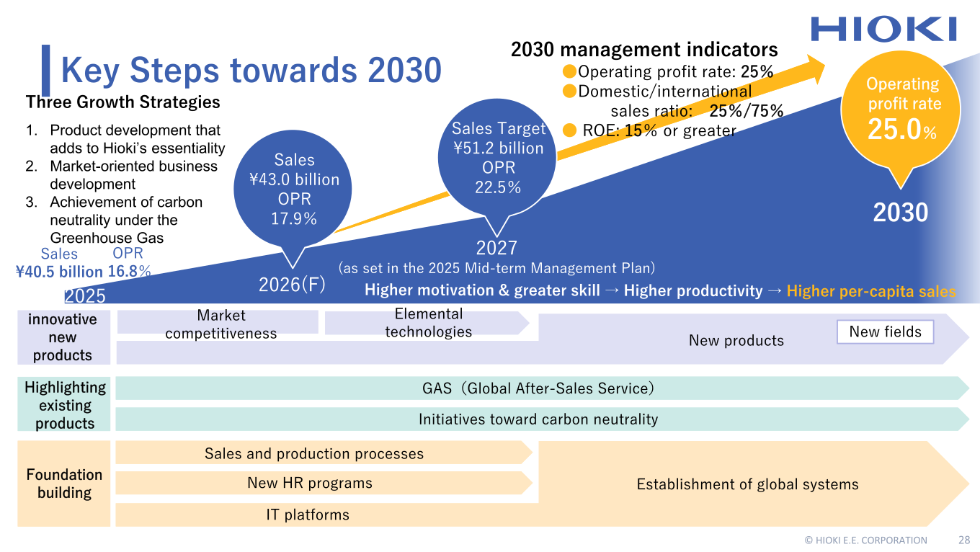Click the 'New products' label
Viewport: 980px width, 552px height.
(736, 340)
